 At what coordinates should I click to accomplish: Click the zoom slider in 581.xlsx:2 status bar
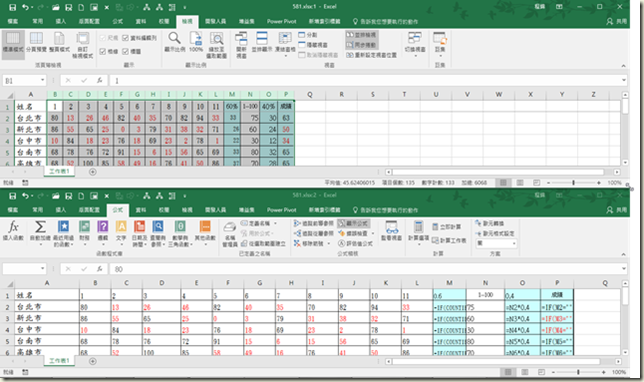pos(578,372)
